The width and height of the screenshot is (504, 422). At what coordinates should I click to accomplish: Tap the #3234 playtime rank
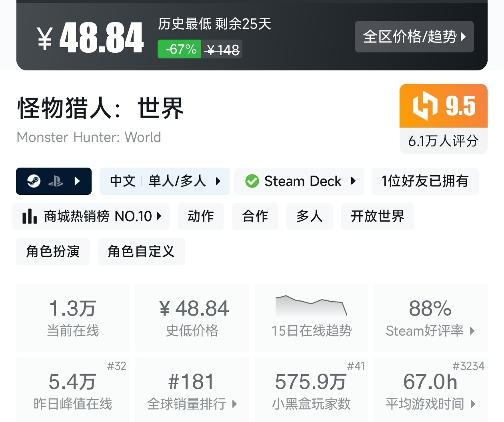(468, 366)
